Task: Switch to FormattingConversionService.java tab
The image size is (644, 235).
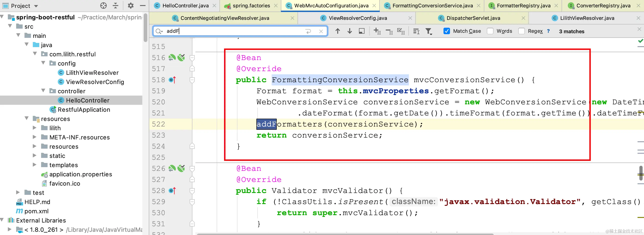Action: (432, 6)
